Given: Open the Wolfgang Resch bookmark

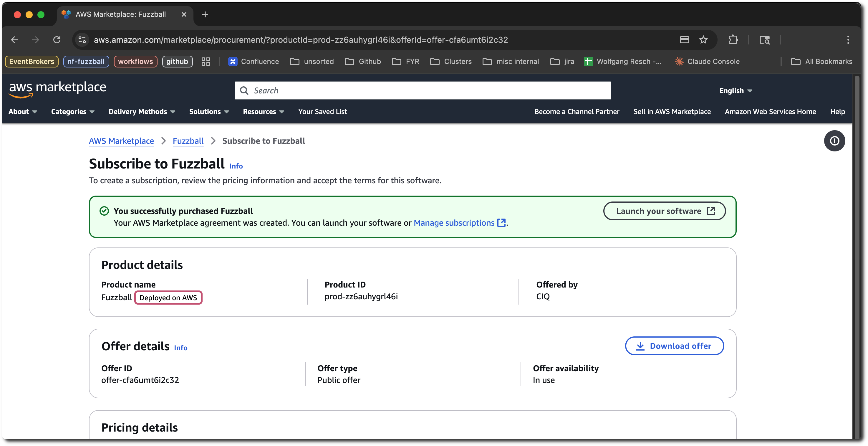Looking at the screenshot, I should tap(622, 61).
